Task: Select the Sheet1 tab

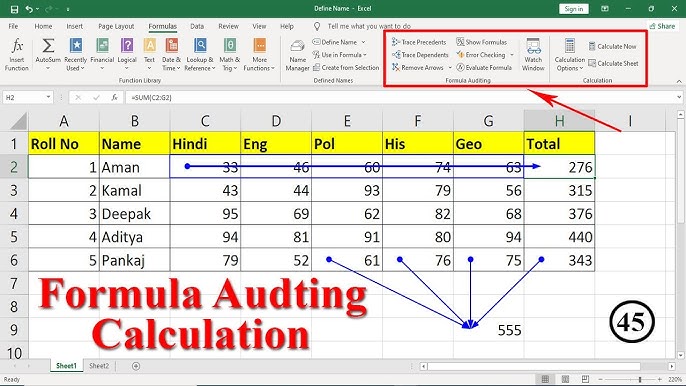Action: 66,366
